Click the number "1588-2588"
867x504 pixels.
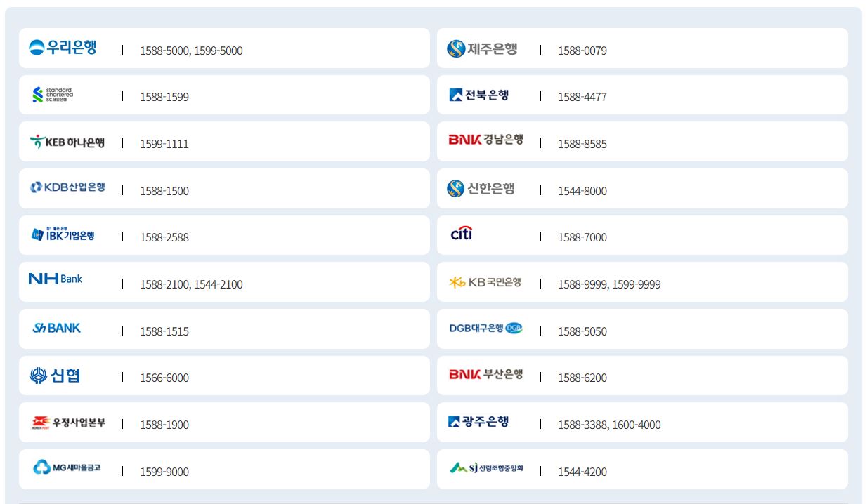(x=164, y=237)
